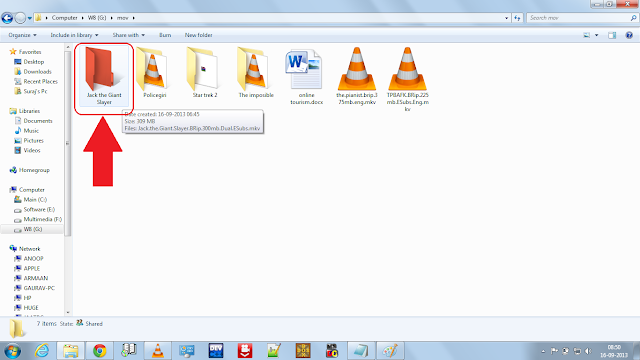640x360 pixels.
Task: Expand the address bar history dropdown
Action: click(507, 18)
